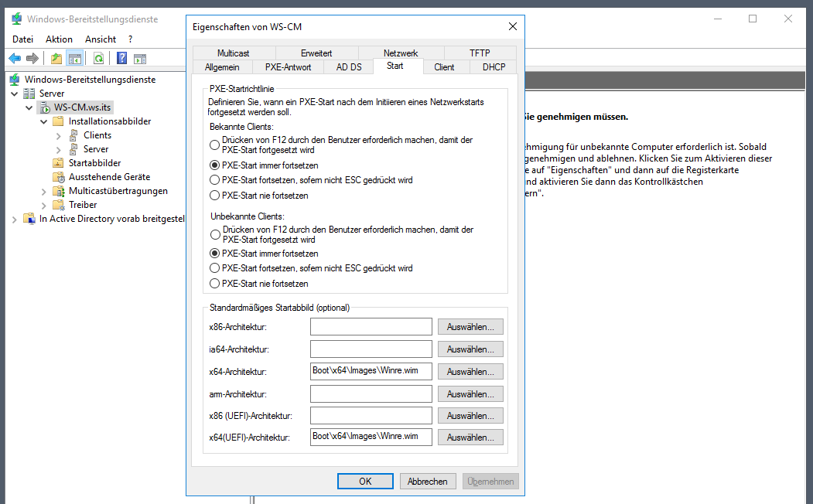Click the Server image group icon under Installationsabbilder
Image resolution: width=813 pixels, height=504 pixels.
(x=73, y=149)
